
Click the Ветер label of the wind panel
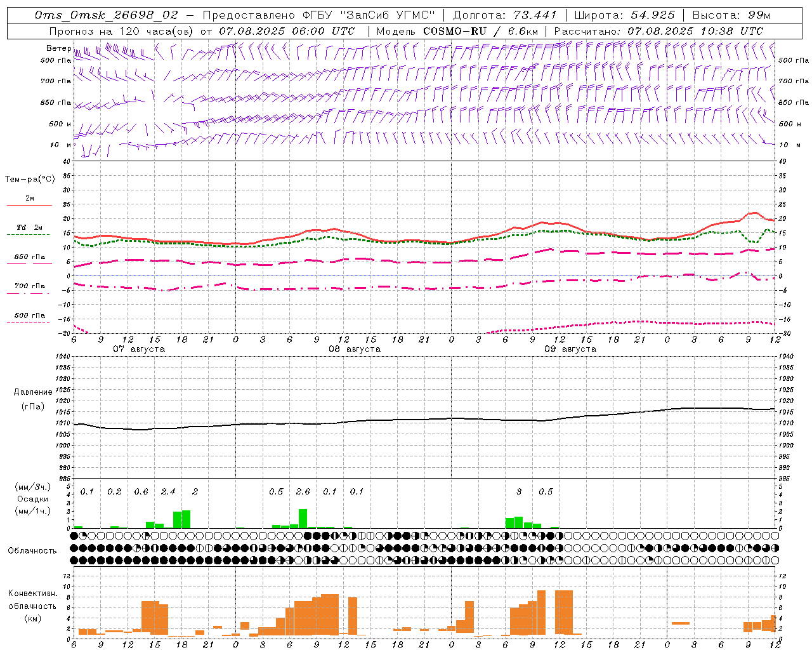coord(58,48)
